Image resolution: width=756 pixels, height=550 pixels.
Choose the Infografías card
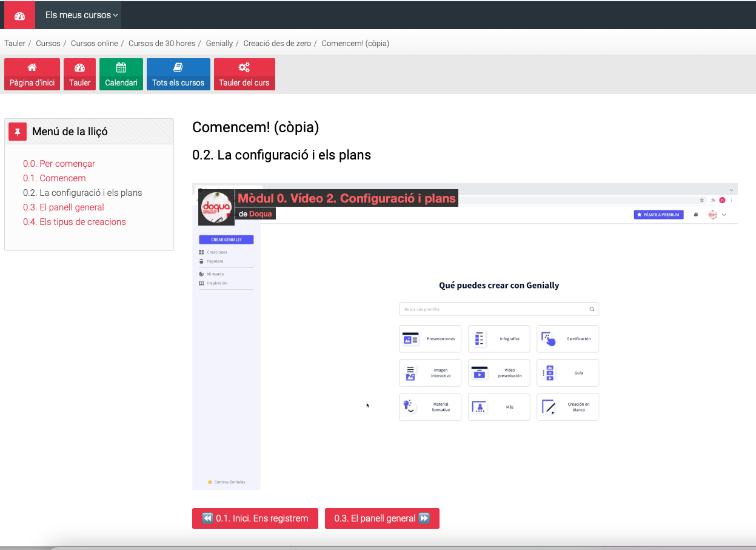pyautogui.click(x=499, y=339)
